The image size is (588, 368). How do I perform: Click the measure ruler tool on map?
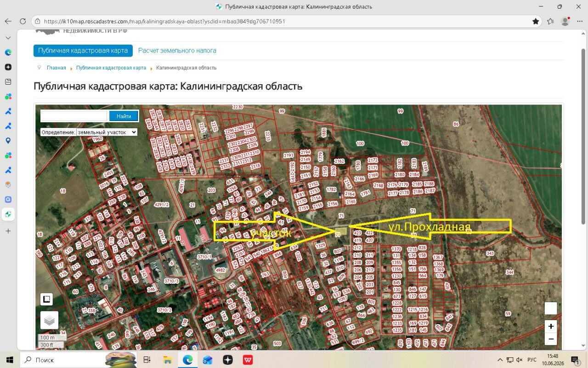(46, 299)
